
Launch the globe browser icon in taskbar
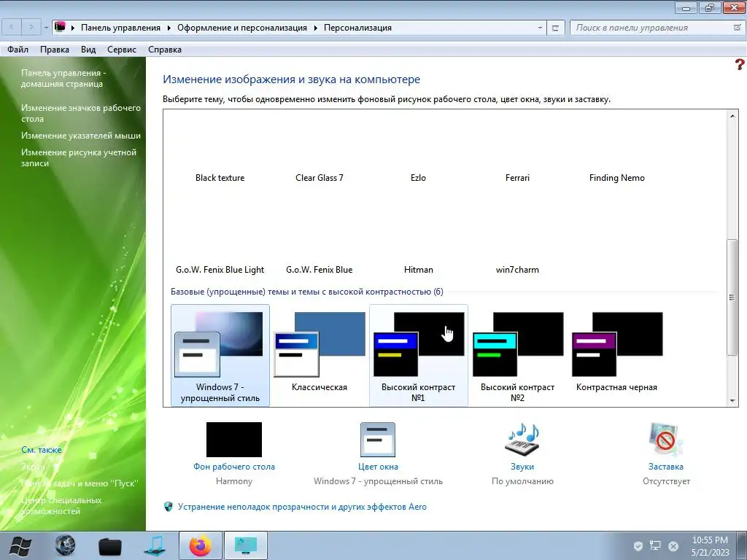point(65,545)
